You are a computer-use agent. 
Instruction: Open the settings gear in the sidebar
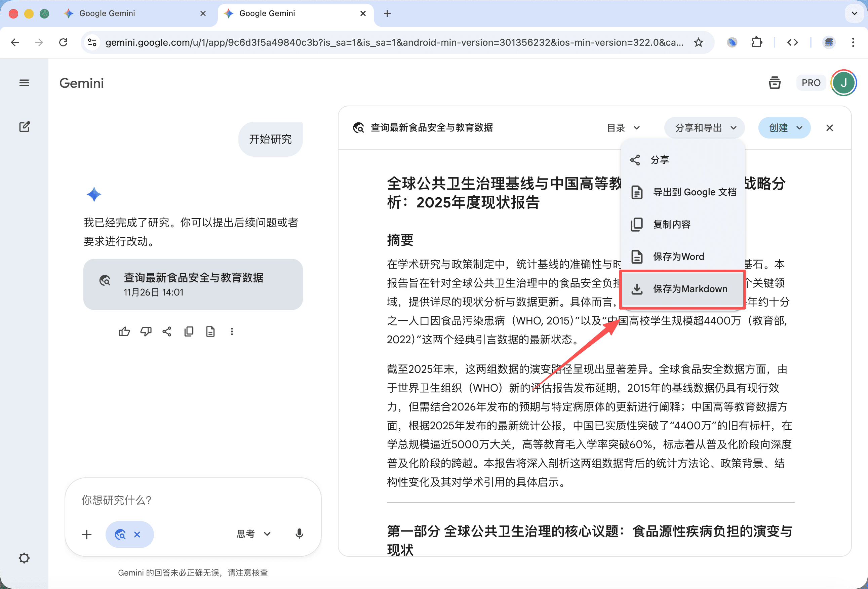[x=24, y=558]
